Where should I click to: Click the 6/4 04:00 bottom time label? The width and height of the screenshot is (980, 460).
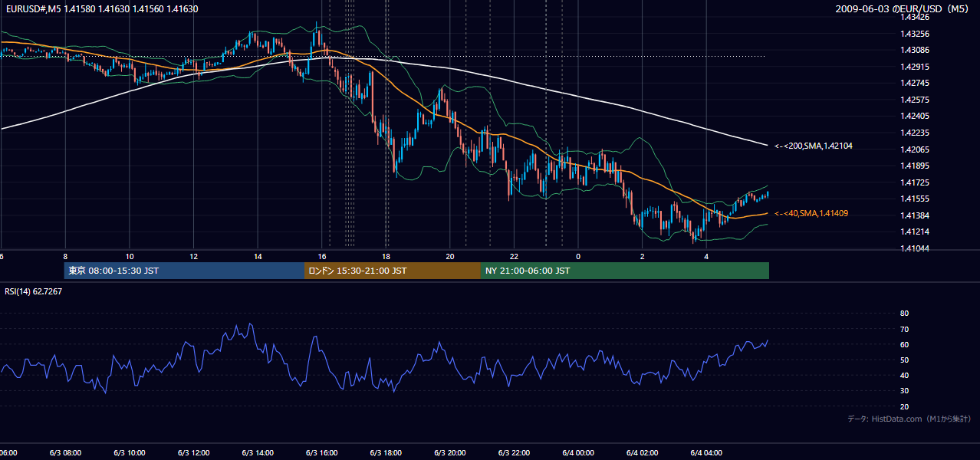706,453
